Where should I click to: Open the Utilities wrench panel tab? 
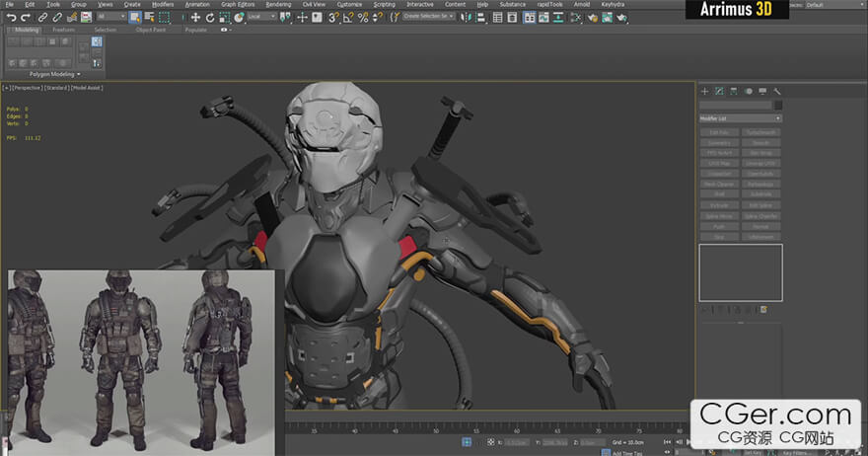(777, 92)
